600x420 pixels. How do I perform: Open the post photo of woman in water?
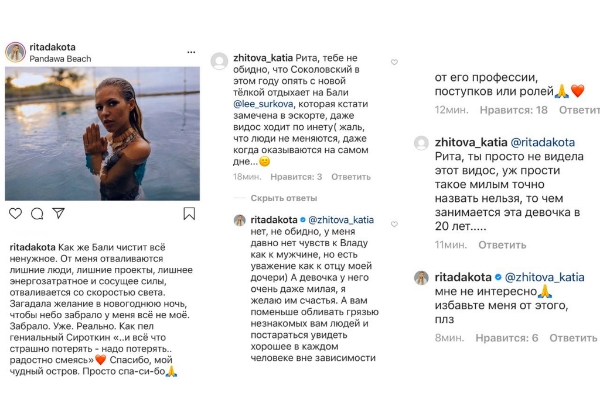102,133
